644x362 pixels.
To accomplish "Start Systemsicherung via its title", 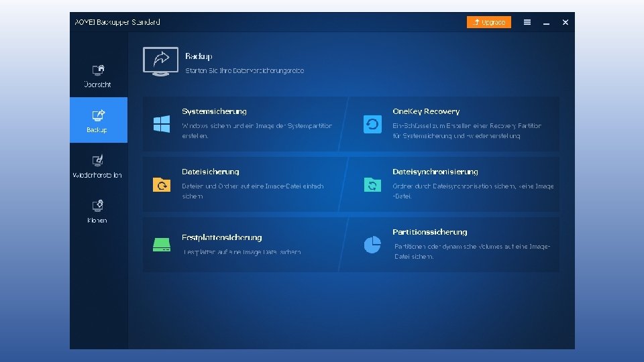I will click(x=214, y=111).
